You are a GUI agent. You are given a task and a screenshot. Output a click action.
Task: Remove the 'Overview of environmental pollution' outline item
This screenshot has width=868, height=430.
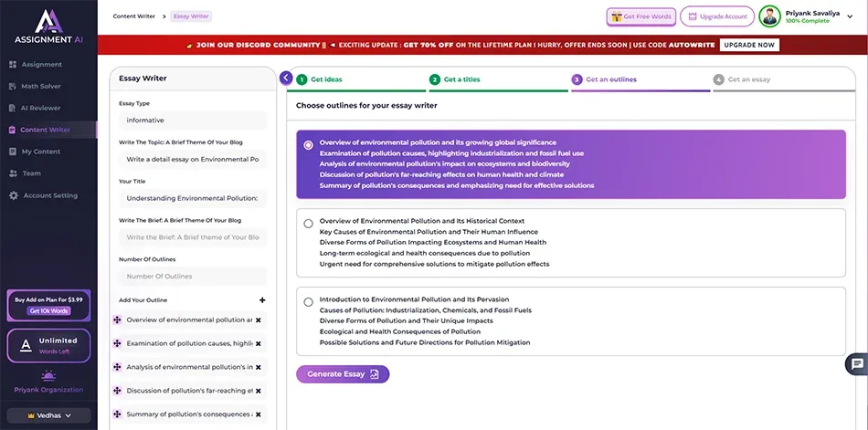tap(259, 320)
